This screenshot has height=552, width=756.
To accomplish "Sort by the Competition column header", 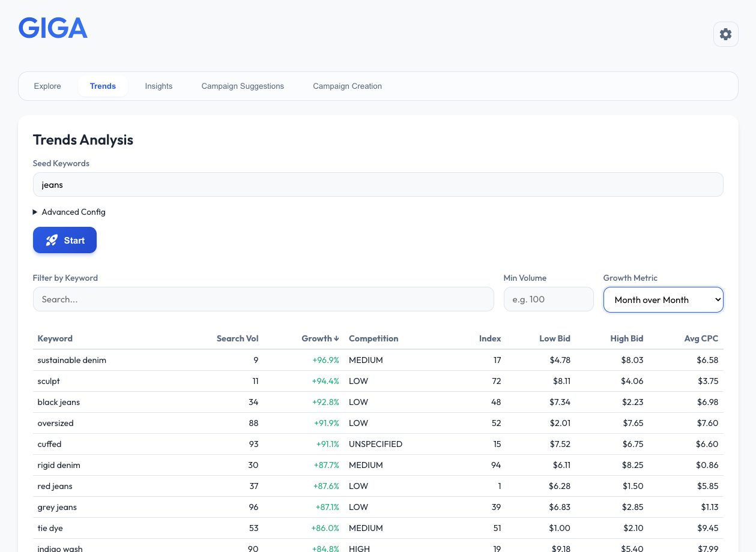I will click(373, 338).
